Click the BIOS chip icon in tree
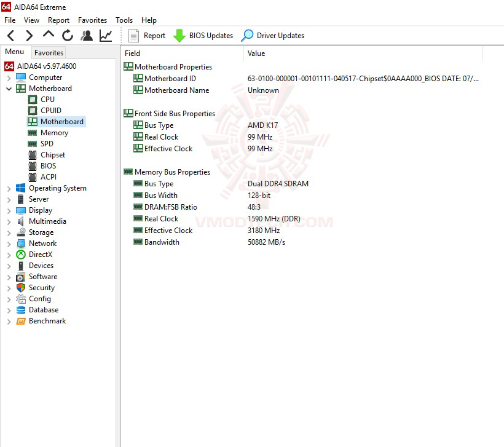The width and height of the screenshot is (504, 447). (33, 165)
